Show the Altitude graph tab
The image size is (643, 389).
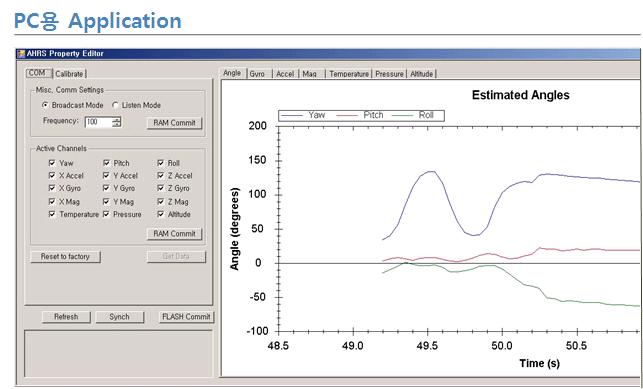click(x=422, y=74)
